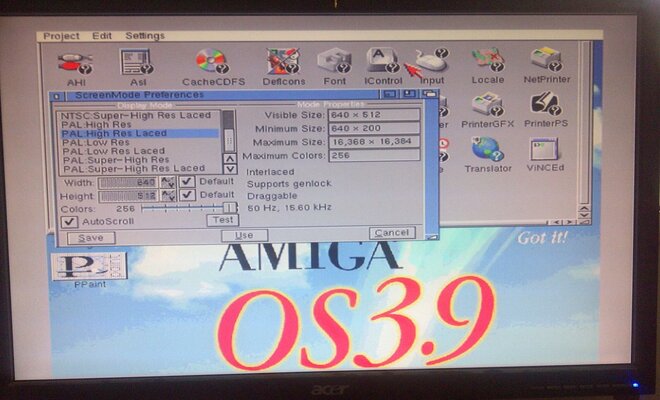The width and height of the screenshot is (660, 400).
Task: Click the display mode list scrollbar thumb
Action: pyautogui.click(x=229, y=139)
